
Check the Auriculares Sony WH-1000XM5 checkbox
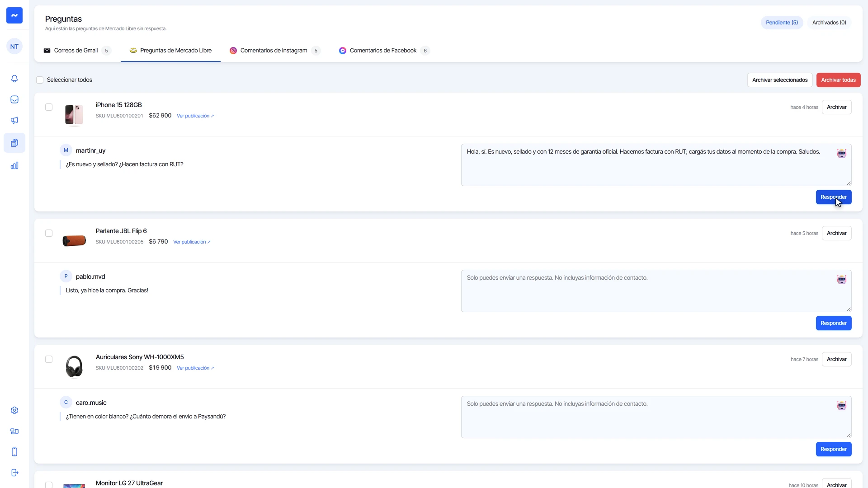tap(49, 359)
